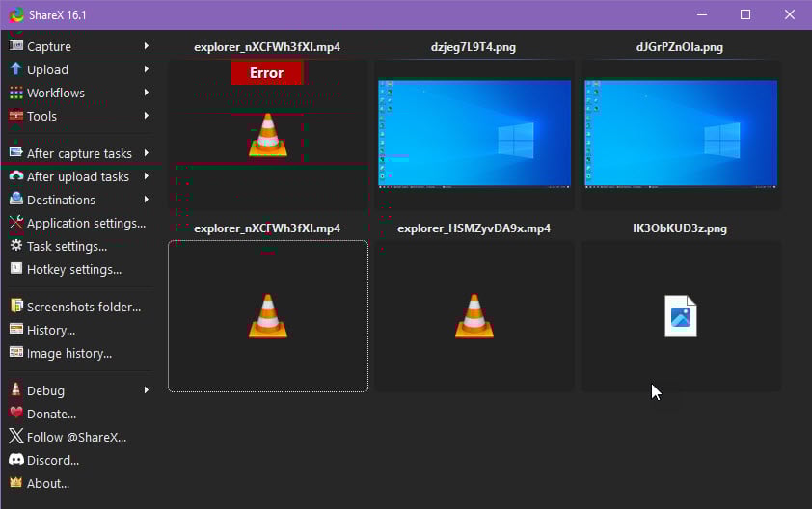Click the Discord logo icon
812x509 pixels.
tap(16, 459)
